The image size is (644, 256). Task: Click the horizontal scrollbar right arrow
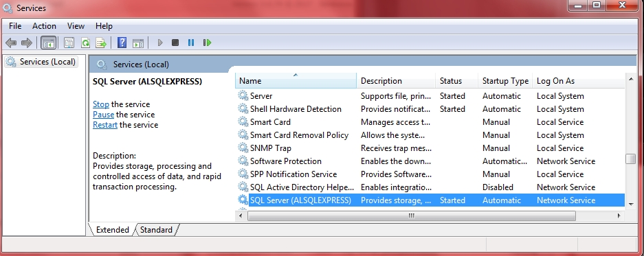(x=619, y=216)
